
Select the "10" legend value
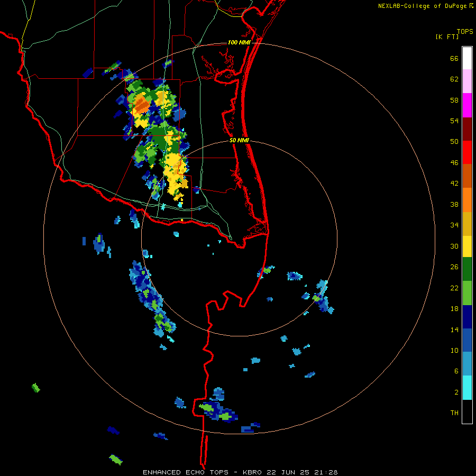454,350
